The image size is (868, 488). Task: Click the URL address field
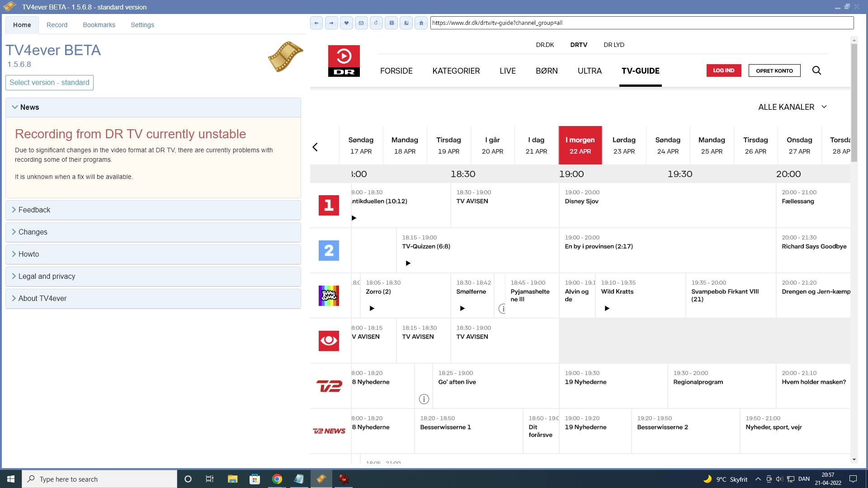[642, 23]
